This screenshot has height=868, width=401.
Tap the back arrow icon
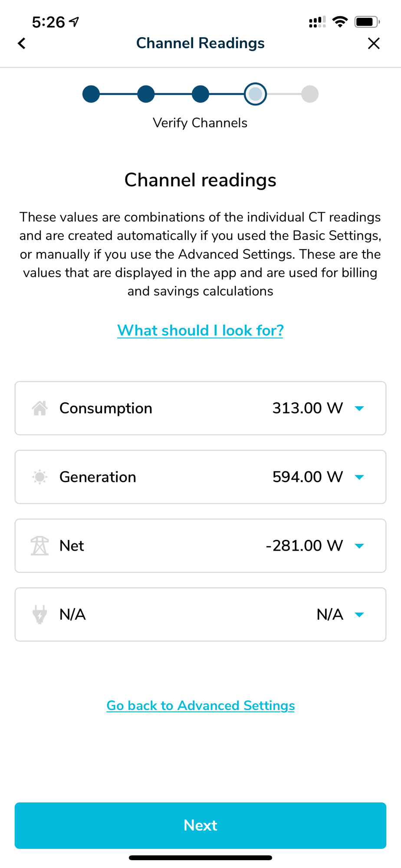(22, 43)
